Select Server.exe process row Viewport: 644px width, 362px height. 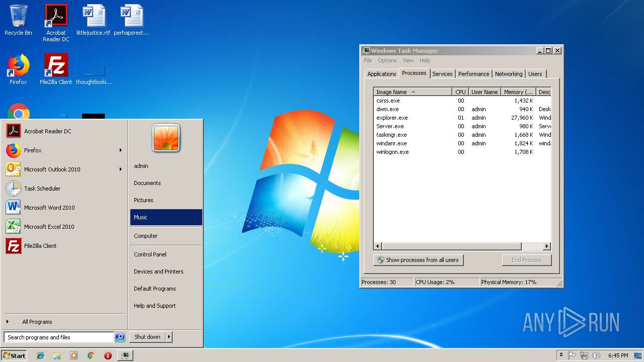pyautogui.click(x=462, y=126)
